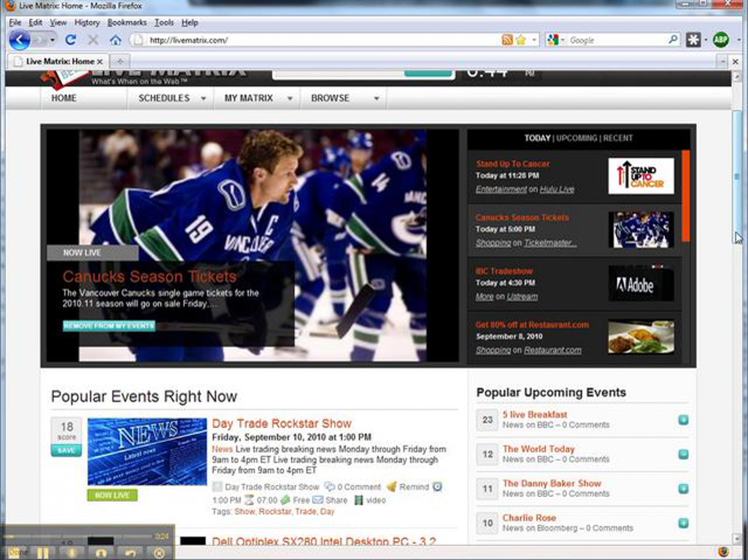Switch to the RECENT events tab
The height and width of the screenshot is (560, 748).
618,138
